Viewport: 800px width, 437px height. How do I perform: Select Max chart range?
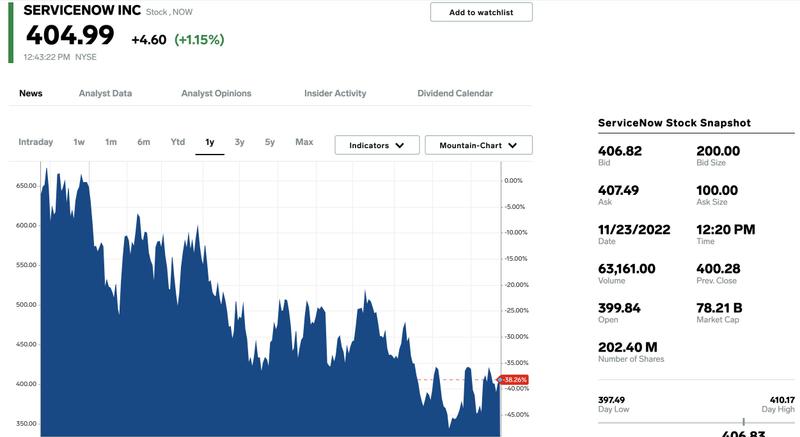pos(304,142)
